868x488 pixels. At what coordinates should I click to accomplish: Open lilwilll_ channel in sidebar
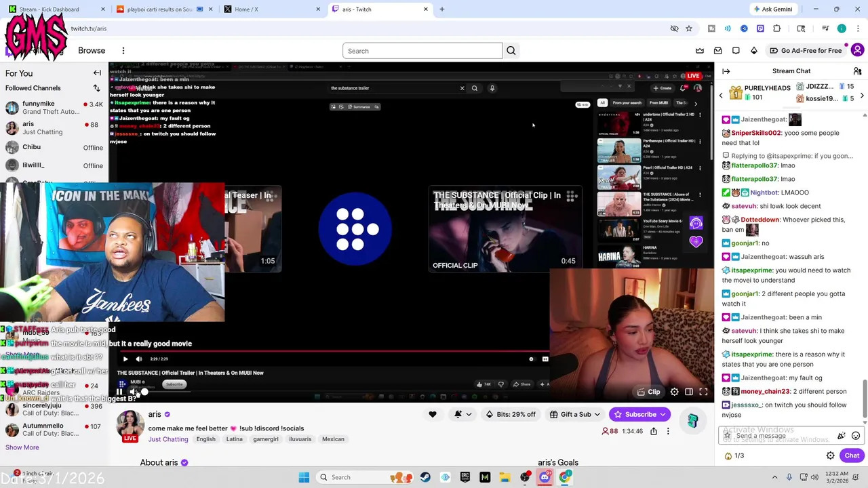click(x=54, y=165)
